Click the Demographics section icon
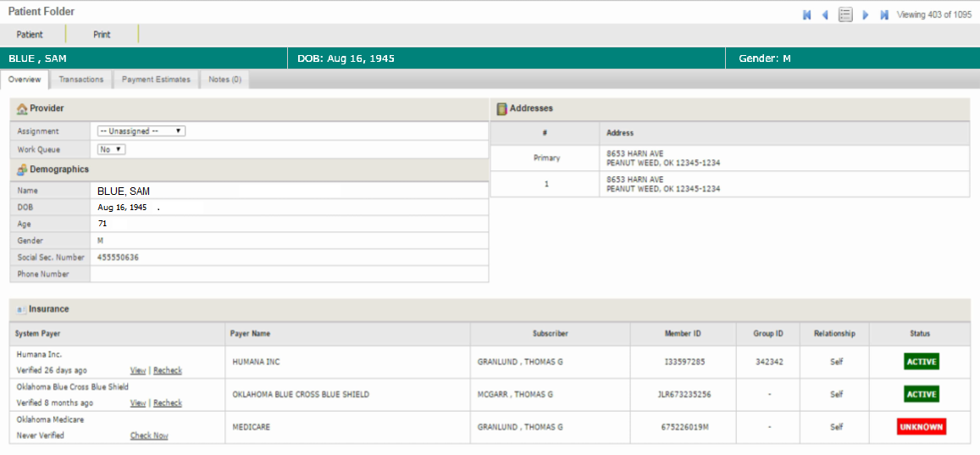Viewport: 980px width, 455px height. 22,169
